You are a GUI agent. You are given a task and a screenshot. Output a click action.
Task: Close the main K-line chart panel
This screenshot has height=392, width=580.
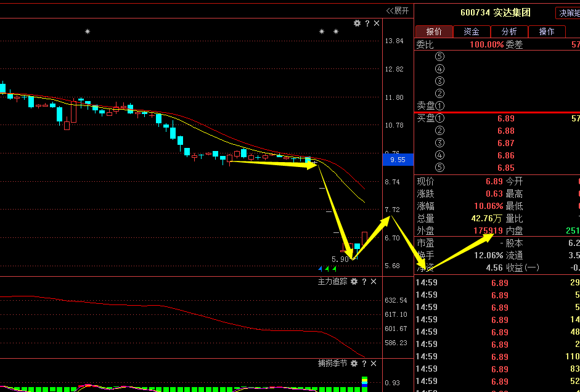pos(377,23)
